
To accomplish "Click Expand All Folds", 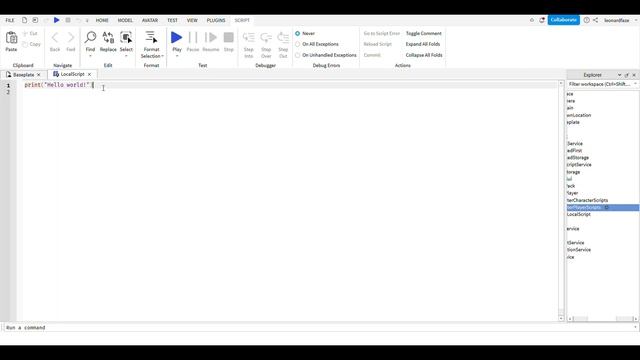I will click(x=423, y=44).
